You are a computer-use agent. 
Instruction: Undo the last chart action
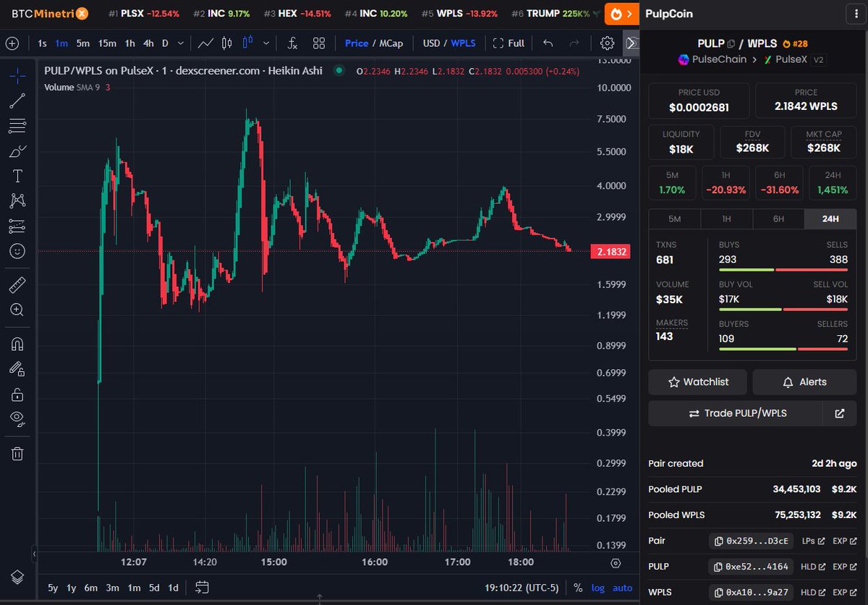tap(548, 43)
